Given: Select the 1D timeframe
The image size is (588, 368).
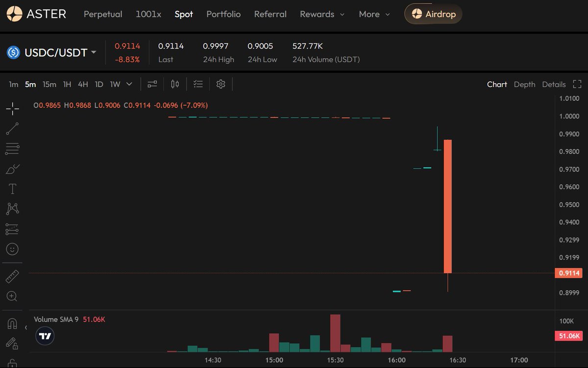Looking at the screenshot, I should [99, 84].
